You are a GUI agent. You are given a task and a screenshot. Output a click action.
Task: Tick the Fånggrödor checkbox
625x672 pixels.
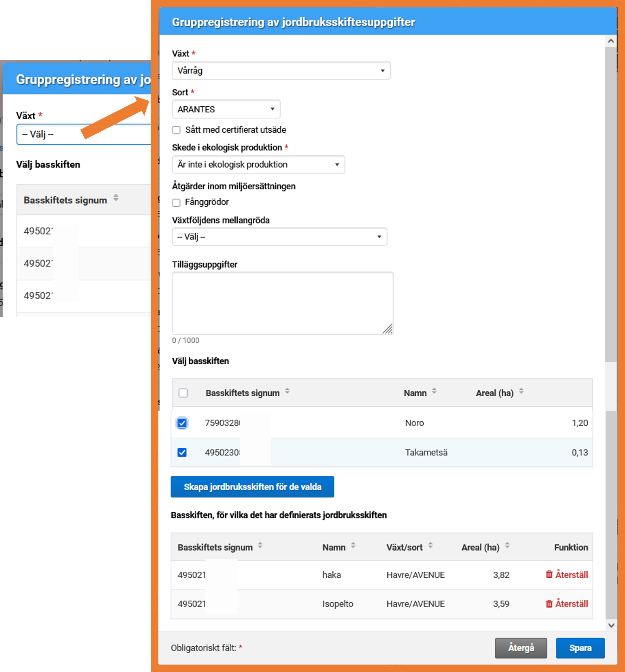click(176, 202)
